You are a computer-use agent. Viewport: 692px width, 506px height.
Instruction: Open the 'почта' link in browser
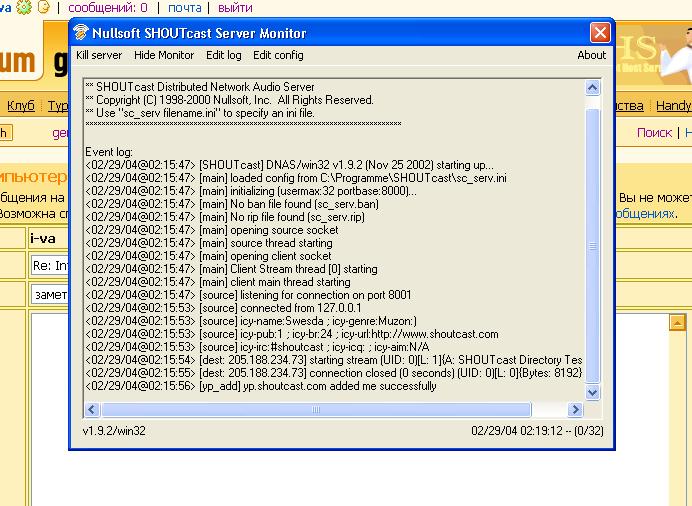(184, 7)
